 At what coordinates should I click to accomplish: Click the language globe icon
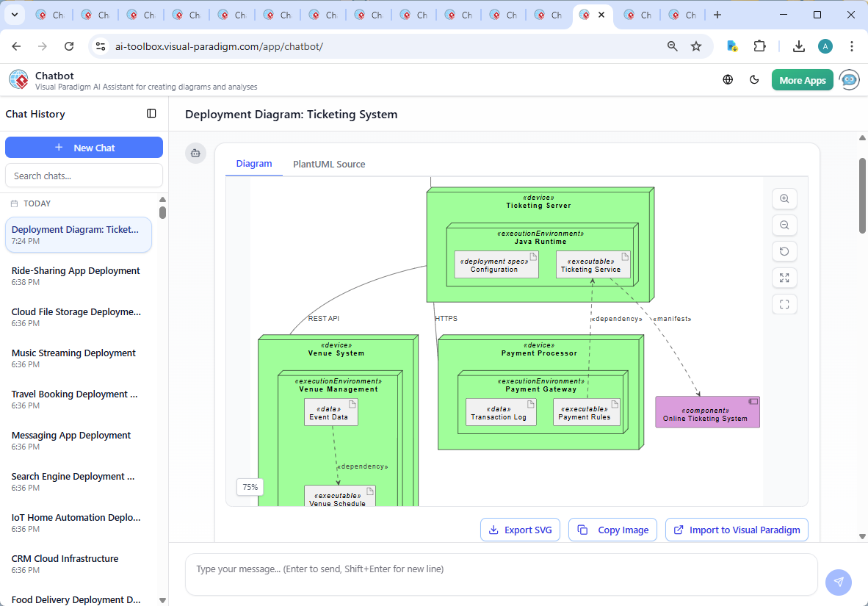coord(728,80)
